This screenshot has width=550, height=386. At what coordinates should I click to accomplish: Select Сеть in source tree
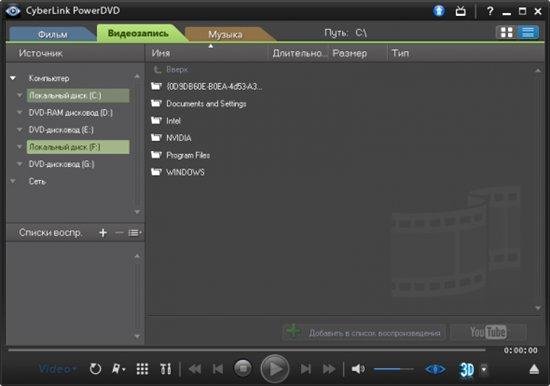[37, 181]
